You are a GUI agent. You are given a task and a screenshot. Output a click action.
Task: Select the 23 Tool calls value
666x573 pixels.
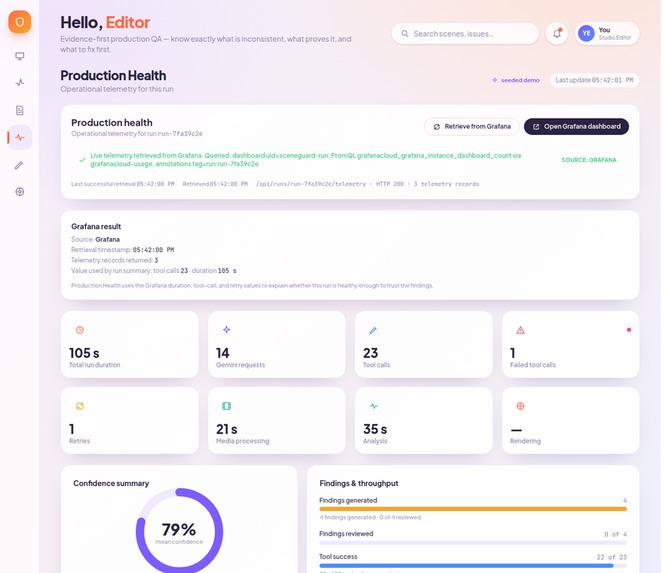point(370,353)
